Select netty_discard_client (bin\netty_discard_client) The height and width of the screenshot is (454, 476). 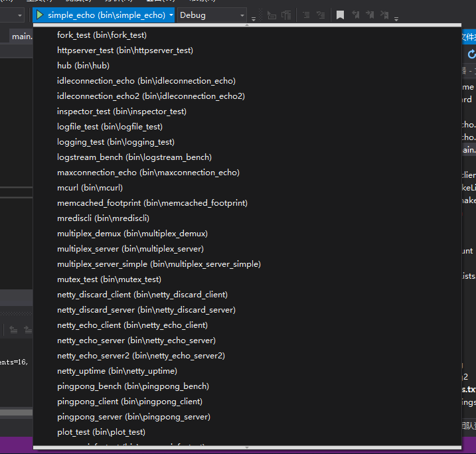coord(247,295)
